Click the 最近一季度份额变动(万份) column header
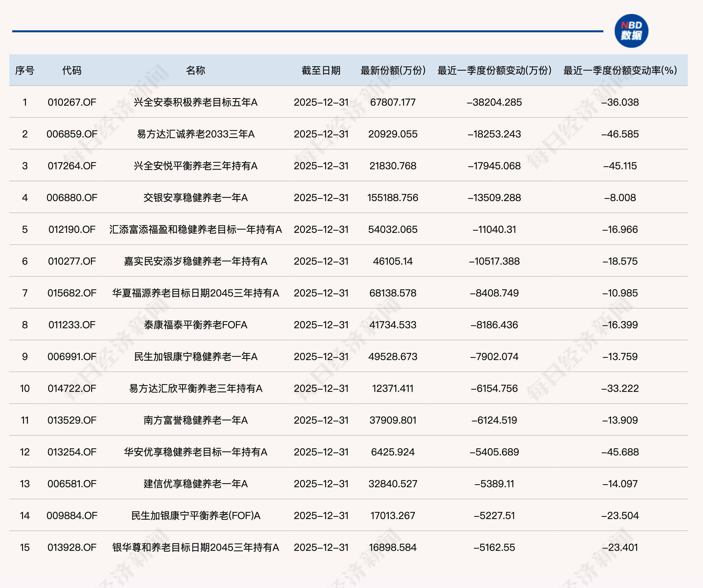703x588 pixels. (494, 70)
